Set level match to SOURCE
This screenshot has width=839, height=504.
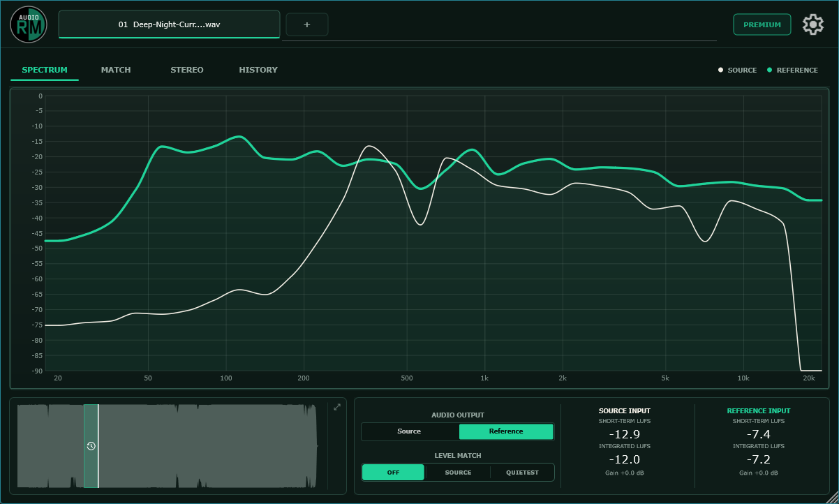(458, 473)
